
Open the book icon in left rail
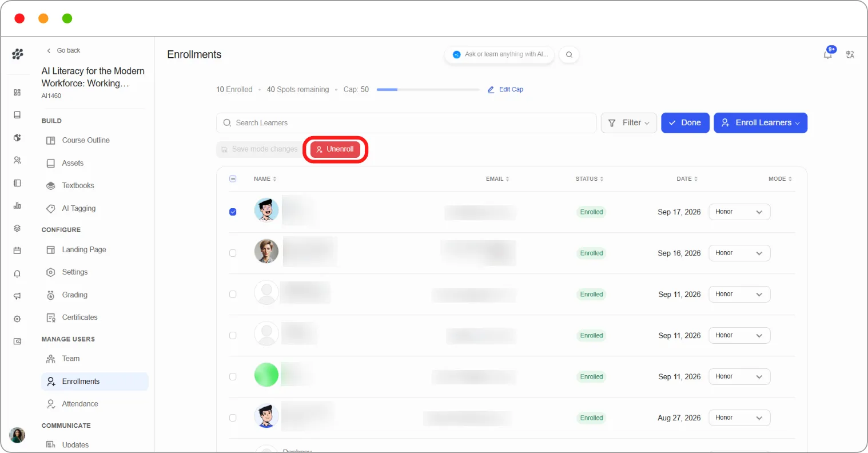(x=17, y=115)
